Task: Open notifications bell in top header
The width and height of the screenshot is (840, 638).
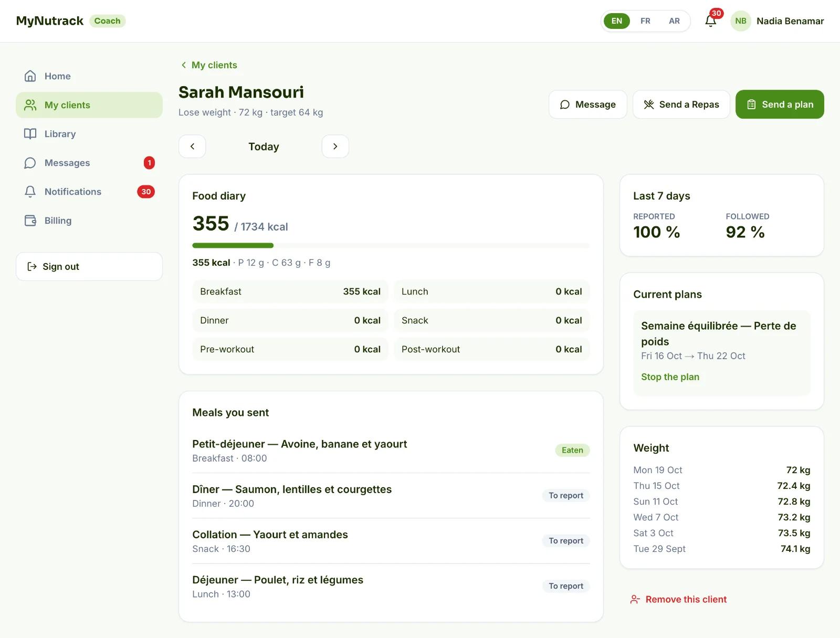Action: [711, 21]
